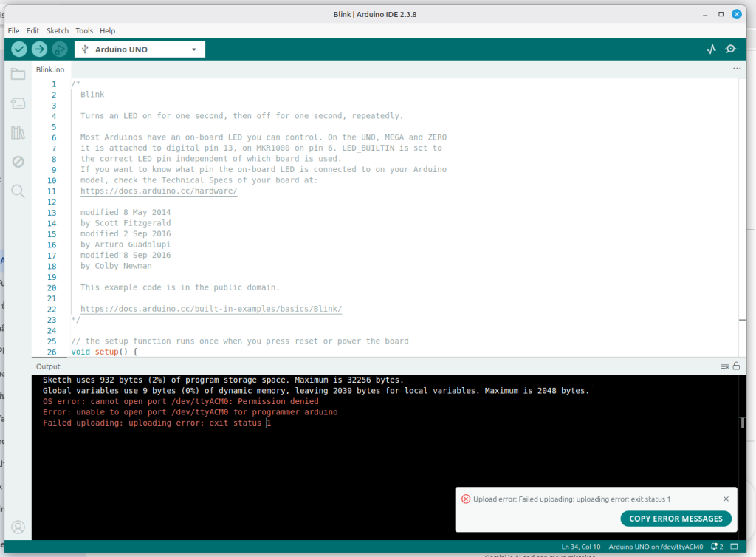This screenshot has width=756, height=557.
Task: Click the Verify sketch checkmark button
Action: tap(18, 49)
